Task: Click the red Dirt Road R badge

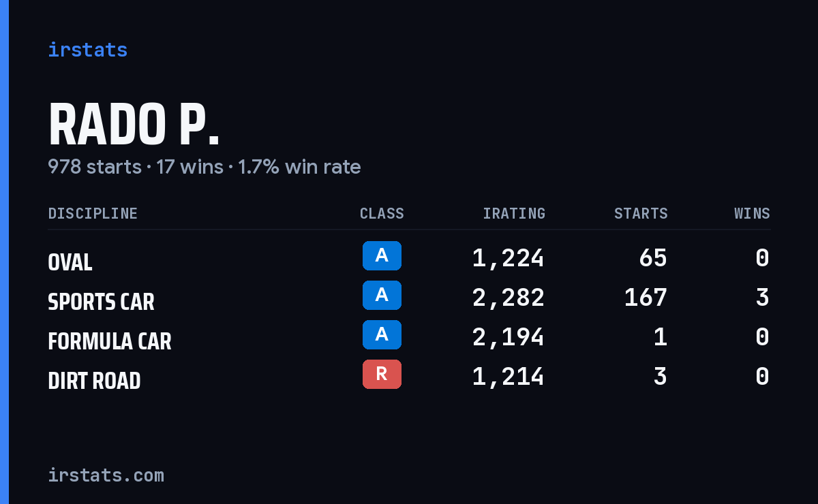Action: 382,374
